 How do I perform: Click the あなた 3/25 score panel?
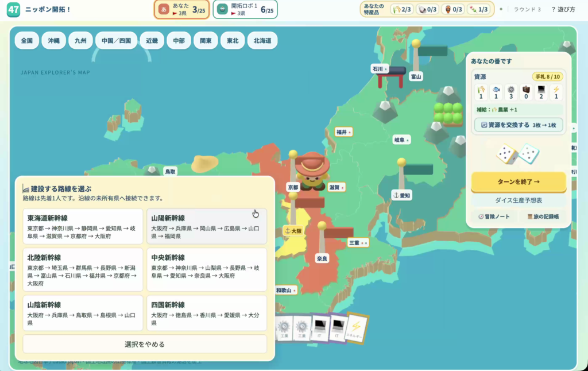181,9
